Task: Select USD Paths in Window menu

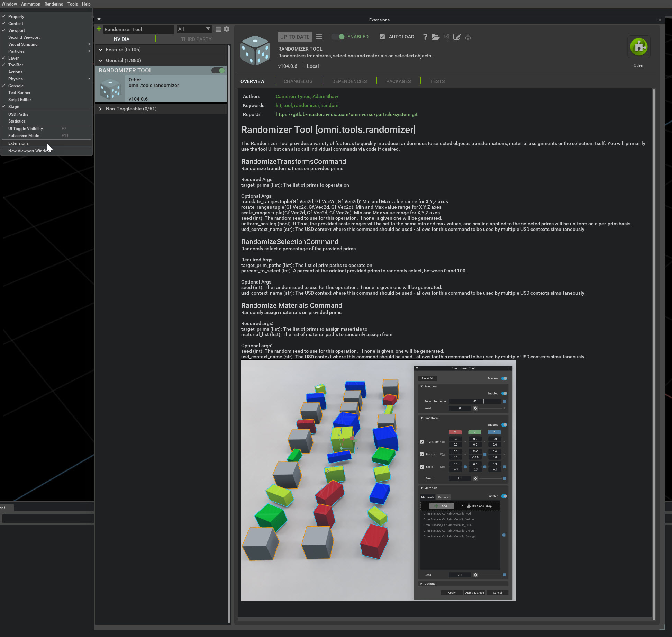Action: click(x=46, y=114)
